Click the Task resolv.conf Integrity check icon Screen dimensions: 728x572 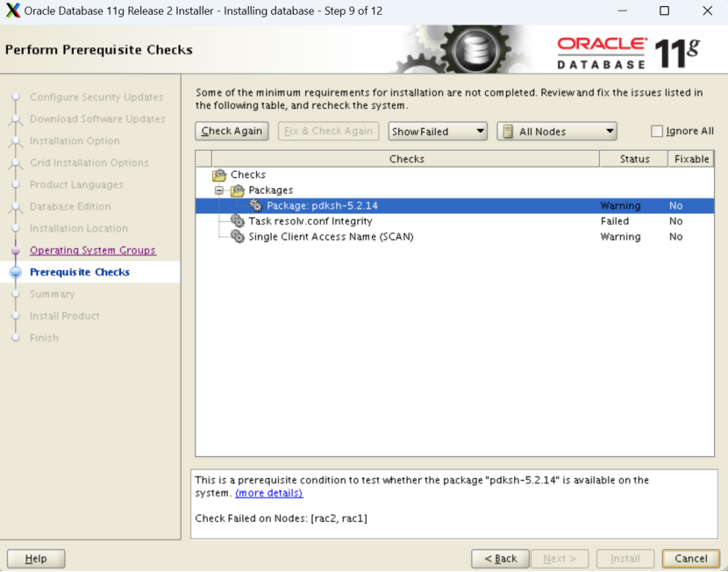tap(237, 221)
